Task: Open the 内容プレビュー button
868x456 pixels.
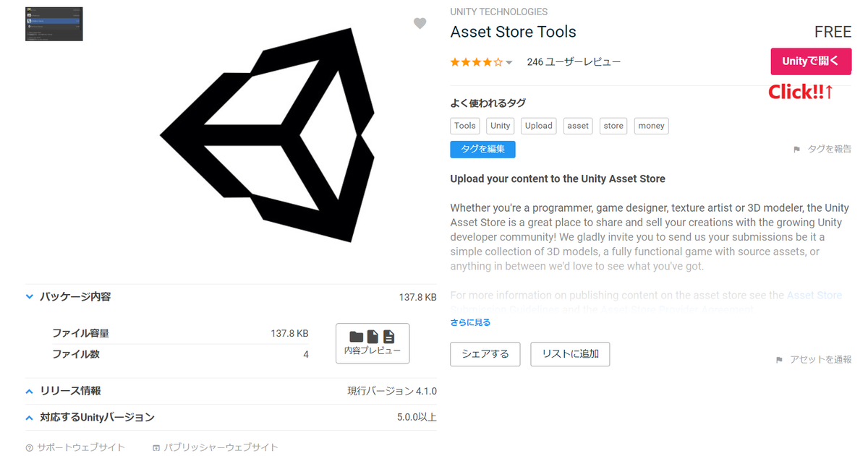Action: 373,343
